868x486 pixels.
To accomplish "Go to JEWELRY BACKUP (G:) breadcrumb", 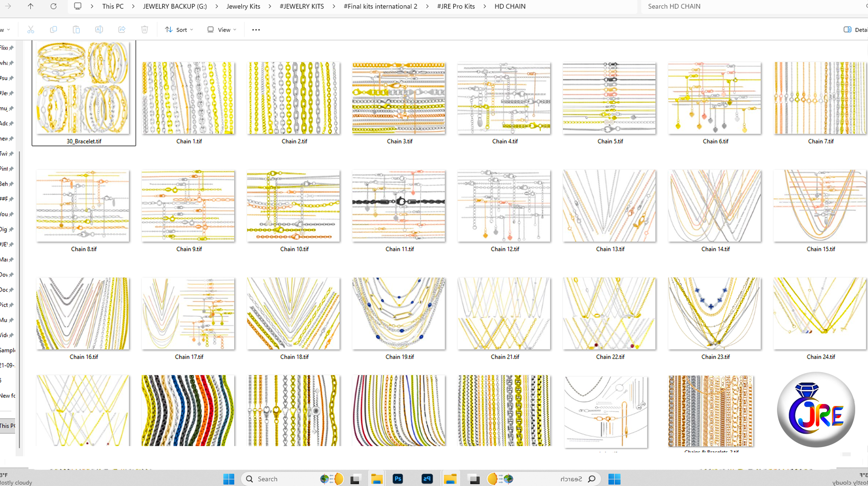I will 175,6.
